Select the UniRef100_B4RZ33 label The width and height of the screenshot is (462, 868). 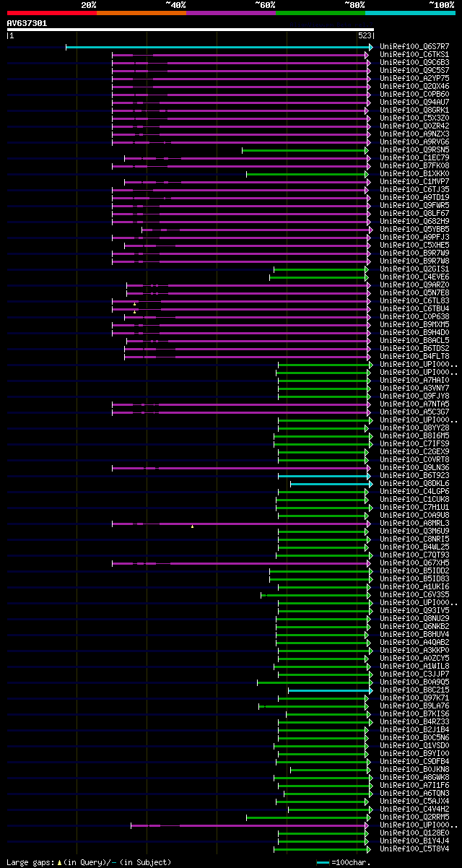414,722
